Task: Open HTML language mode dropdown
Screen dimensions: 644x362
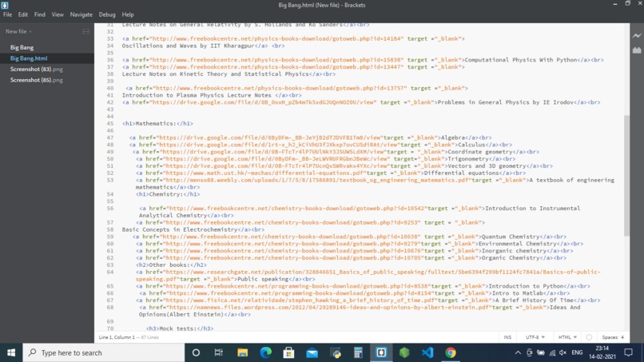Action: pos(567,337)
